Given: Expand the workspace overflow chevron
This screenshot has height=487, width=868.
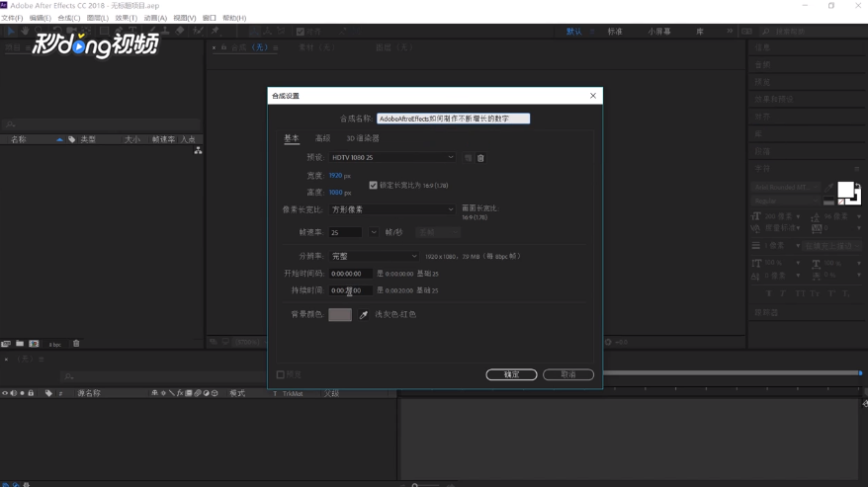Looking at the screenshot, I should (730, 31).
